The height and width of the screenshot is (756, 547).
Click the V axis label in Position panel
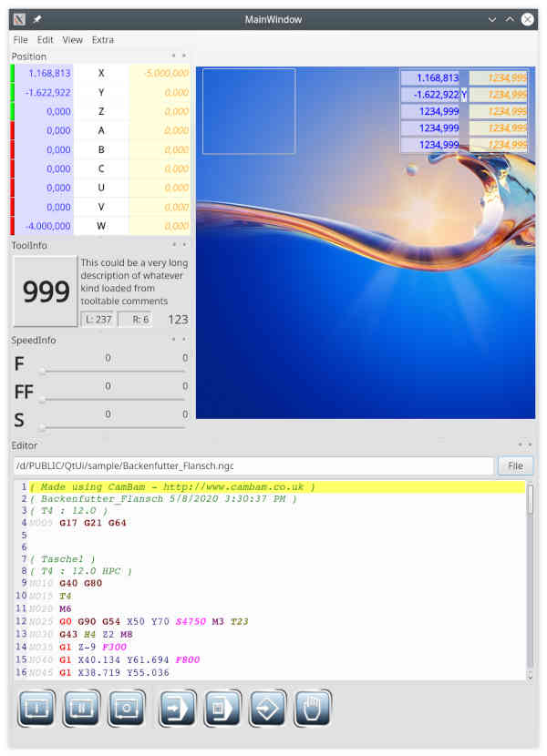point(101,207)
